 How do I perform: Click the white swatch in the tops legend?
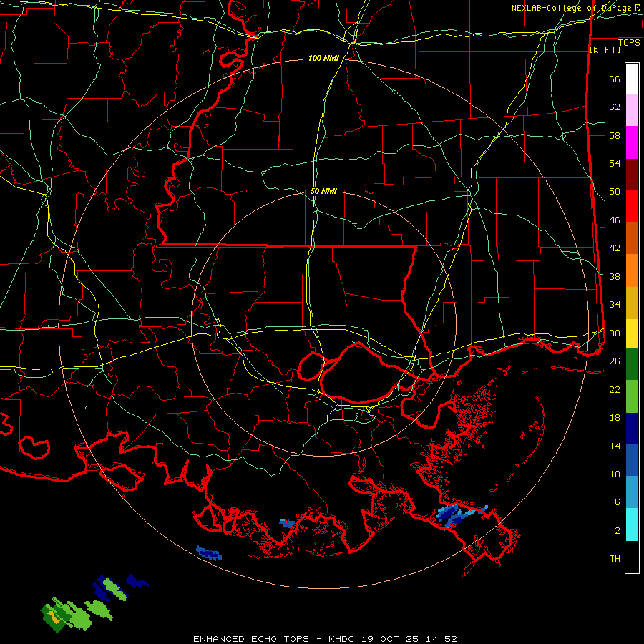(632, 79)
